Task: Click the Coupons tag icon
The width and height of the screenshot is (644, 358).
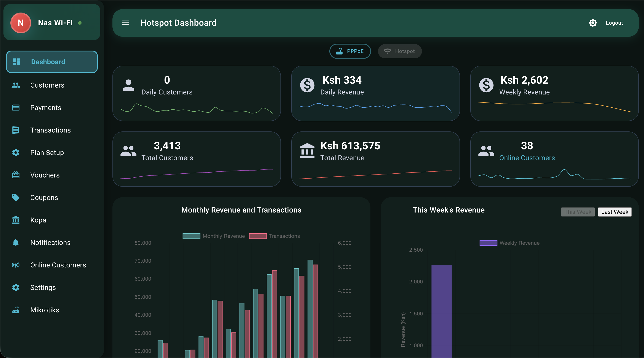Action: (16, 198)
